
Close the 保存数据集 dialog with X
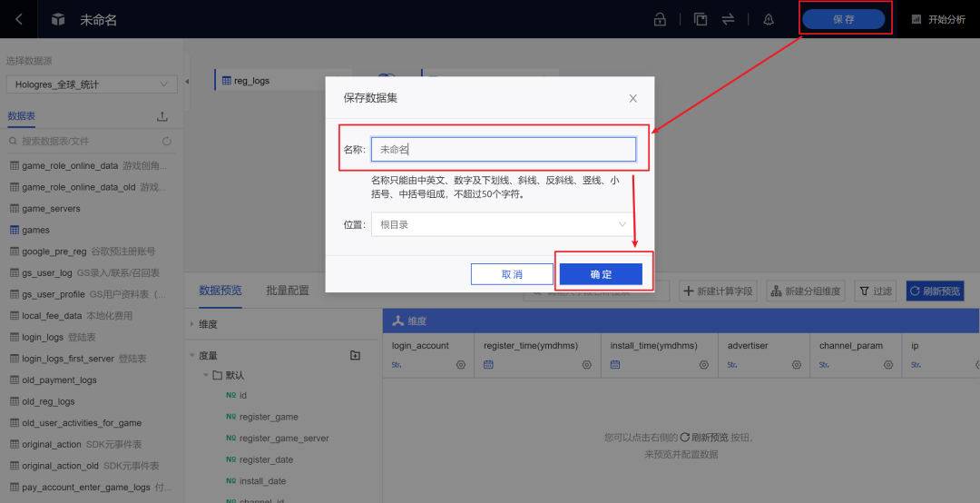coord(633,98)
